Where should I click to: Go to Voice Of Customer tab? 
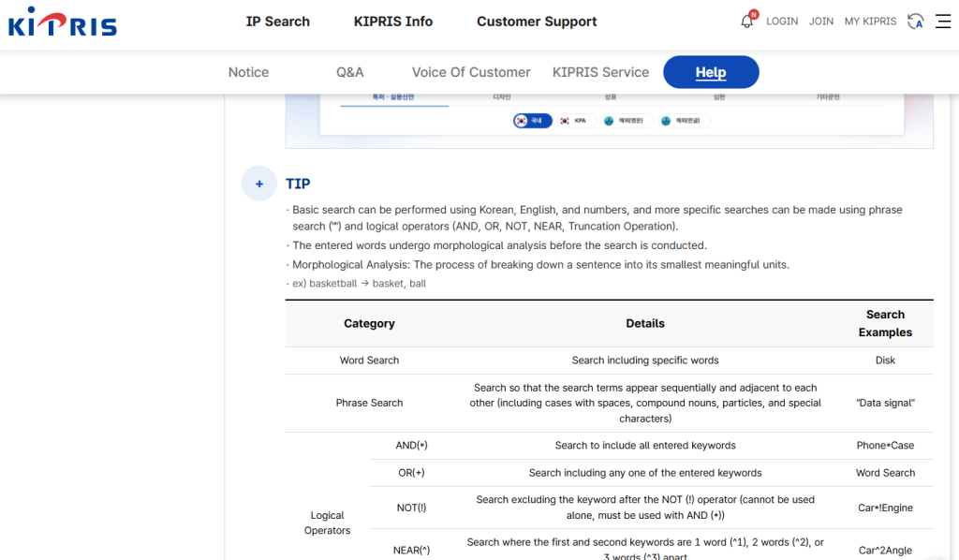471,72
